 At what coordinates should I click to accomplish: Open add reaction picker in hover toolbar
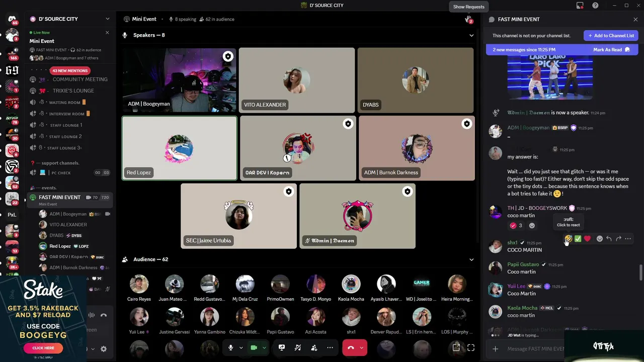tap(599, 239)
